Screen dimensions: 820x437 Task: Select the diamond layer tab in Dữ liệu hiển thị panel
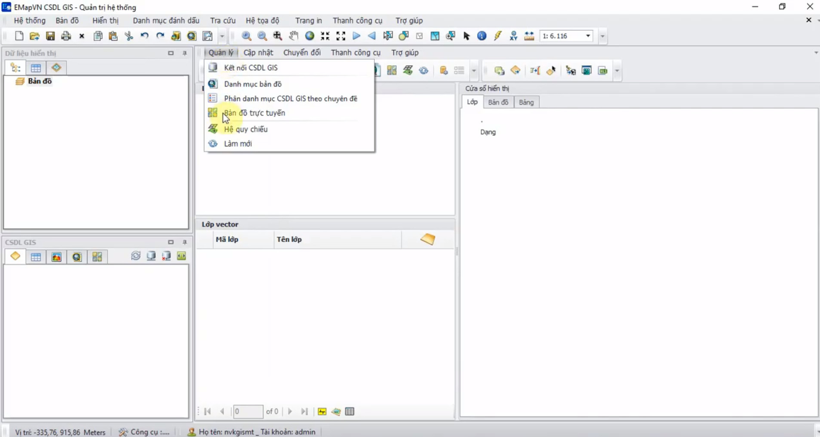click(56, 68)
